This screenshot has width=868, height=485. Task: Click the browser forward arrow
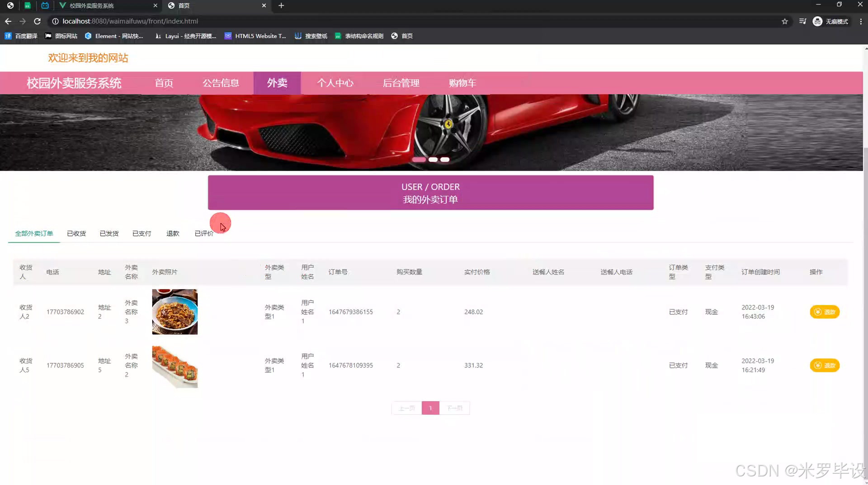click(x=23, y=21)
